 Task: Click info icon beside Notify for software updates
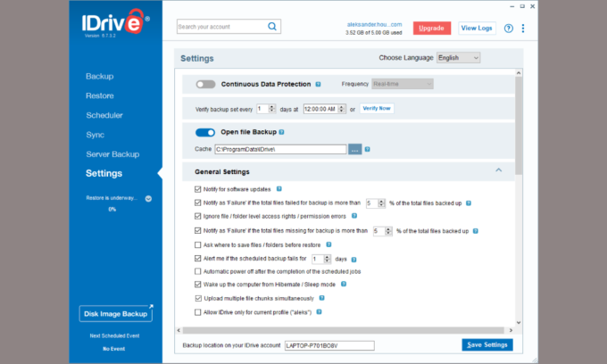point(279,189)
